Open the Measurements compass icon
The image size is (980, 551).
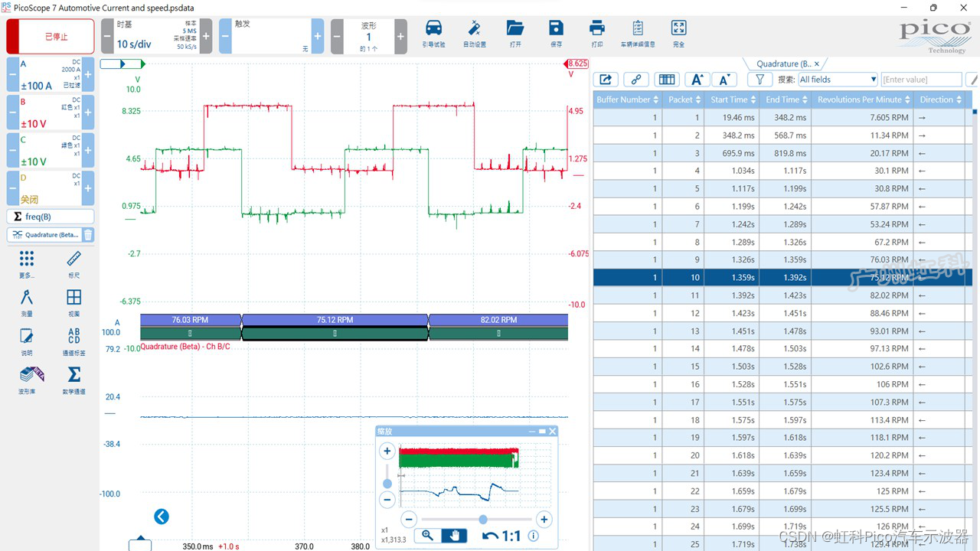(x=27, y=297)
